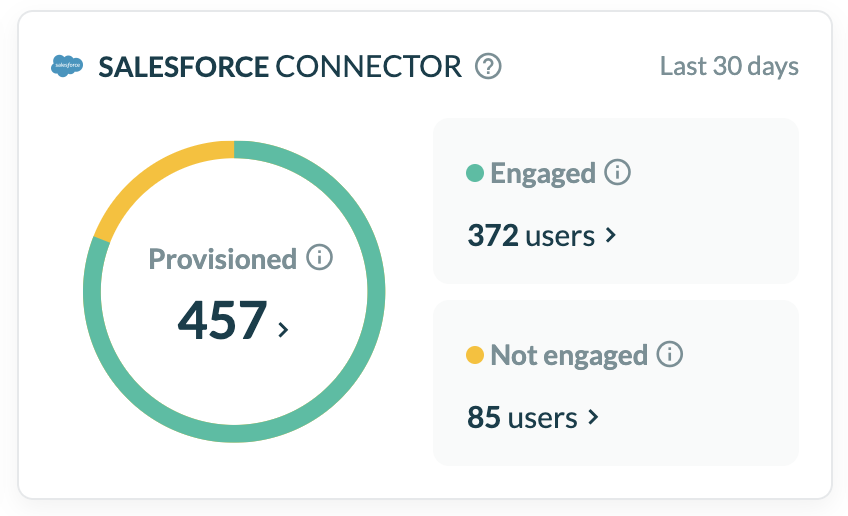Open the 372 users engaged list
848x516 pixels.
coord(531,236)
